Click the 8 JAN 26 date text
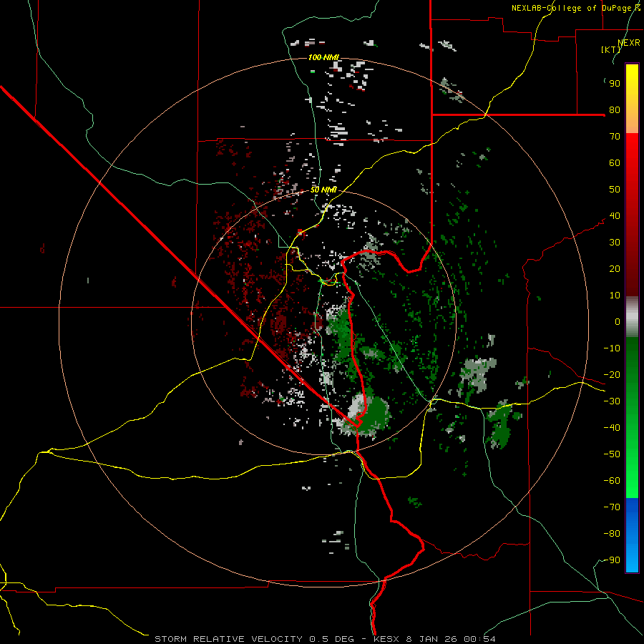Image resolution: width=644 pixels, height=644 pixels. click(431, 639)
